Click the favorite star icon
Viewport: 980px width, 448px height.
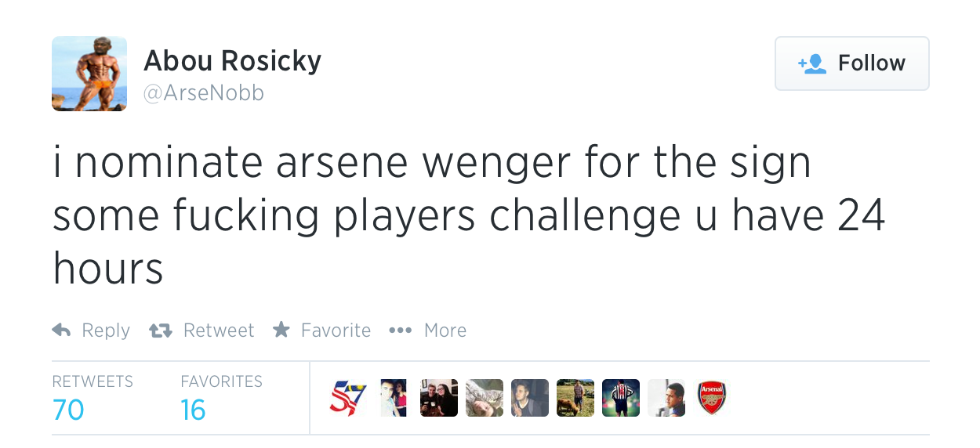coord(281,331)
